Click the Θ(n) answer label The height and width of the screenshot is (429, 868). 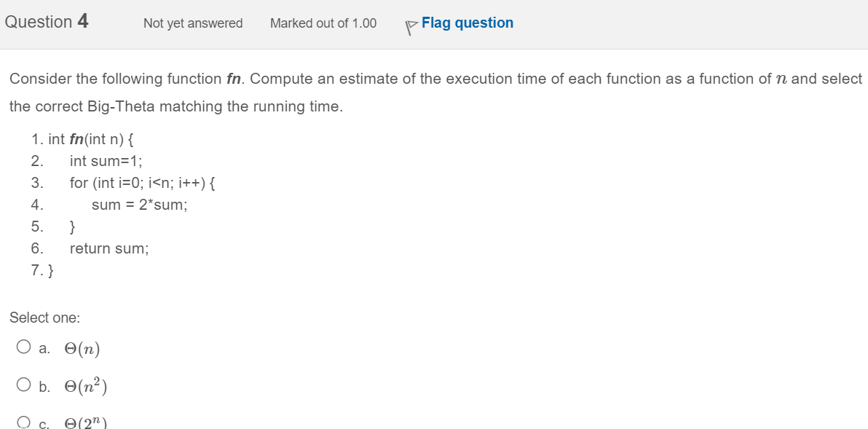pos(82,349)
